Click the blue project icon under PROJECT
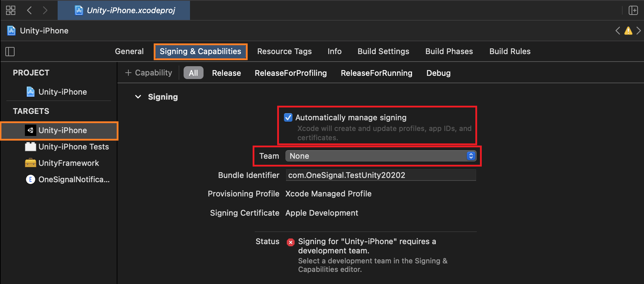This screenshot has width=644, height=284. (x=31, y=92)
